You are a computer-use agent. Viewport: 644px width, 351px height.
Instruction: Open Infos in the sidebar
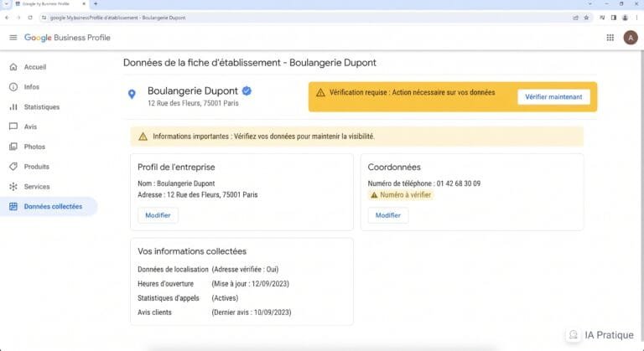tap(32, 87)
